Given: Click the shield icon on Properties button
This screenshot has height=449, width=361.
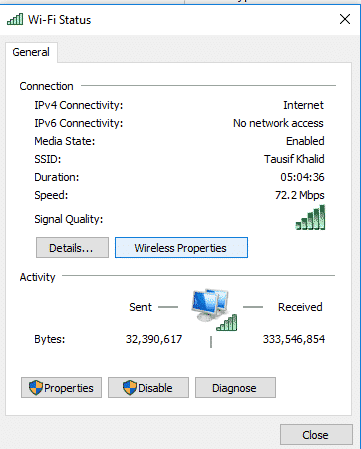Looking at the screenshot, I should [x=36, y=388].
